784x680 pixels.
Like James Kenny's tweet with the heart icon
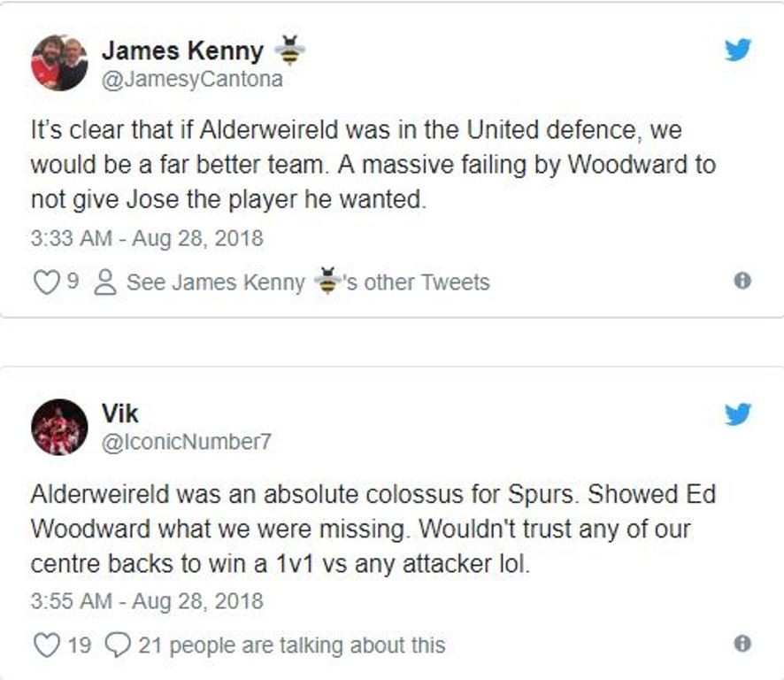click(x=44, y=282)
